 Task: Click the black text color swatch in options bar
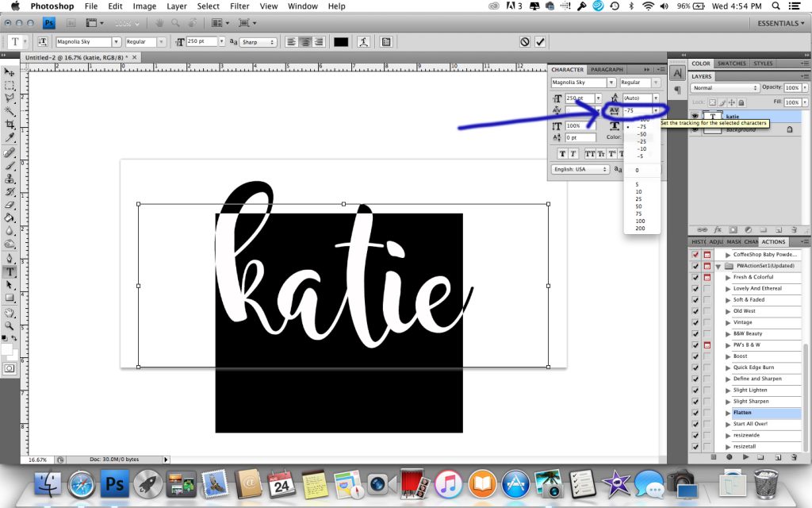(341, 42)
